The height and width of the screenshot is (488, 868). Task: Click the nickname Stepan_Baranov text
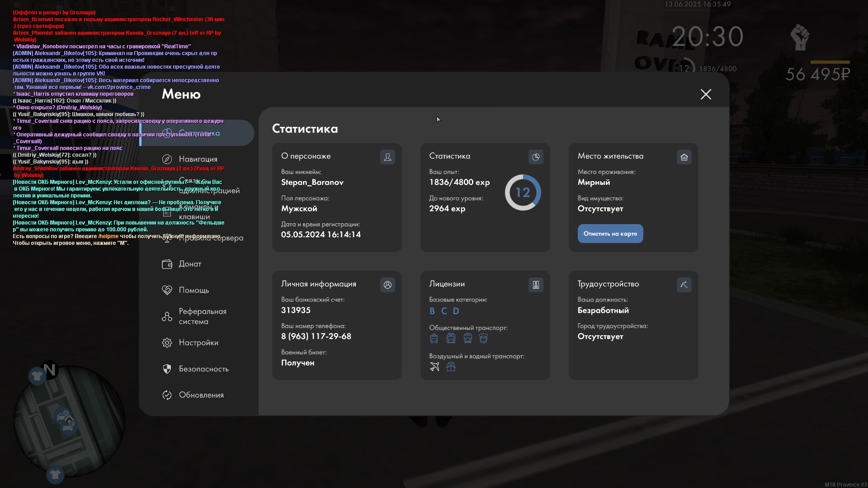[x=312, y=183]
